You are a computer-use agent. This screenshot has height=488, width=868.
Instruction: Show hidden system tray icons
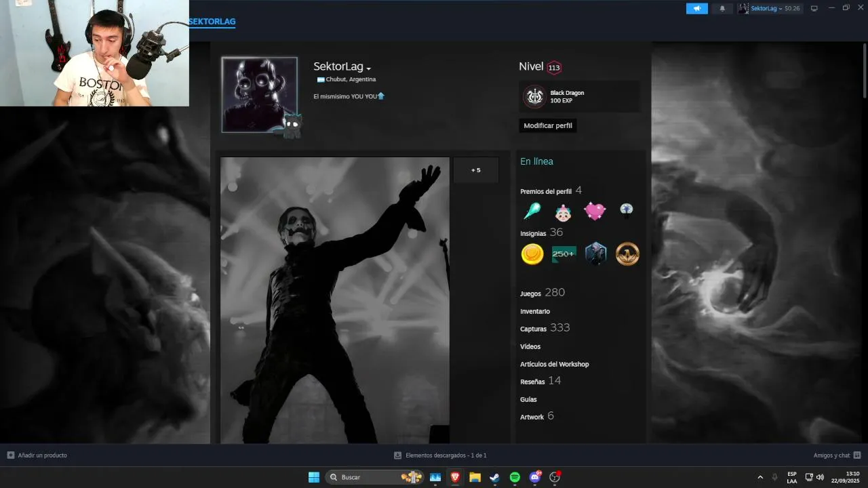point(760,477)
